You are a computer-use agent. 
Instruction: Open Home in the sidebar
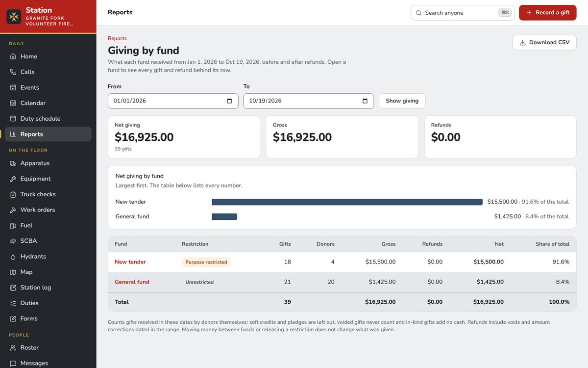[x=48, y=56]
